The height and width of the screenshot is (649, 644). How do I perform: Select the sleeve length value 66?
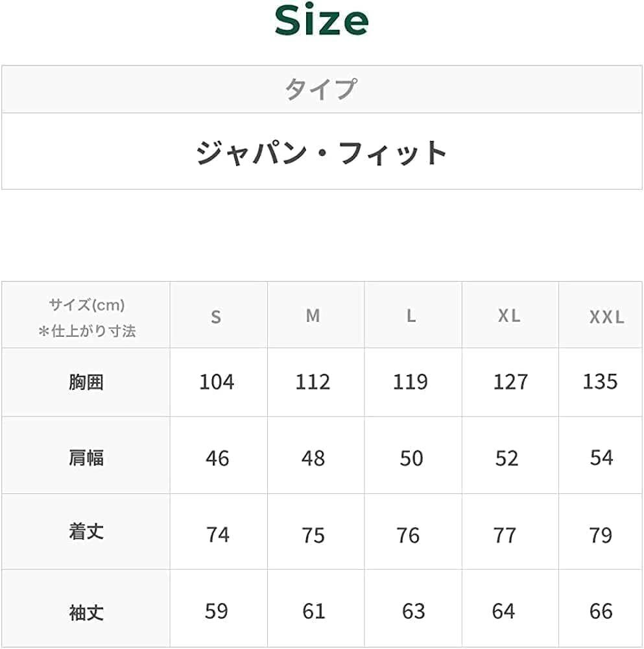(x=601, y=611)
